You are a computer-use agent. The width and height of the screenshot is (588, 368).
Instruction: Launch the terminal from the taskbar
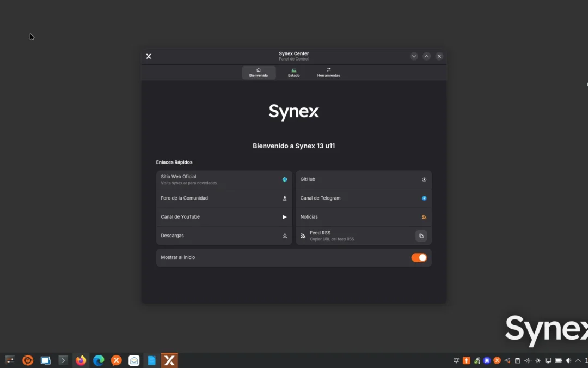point(63,360)
